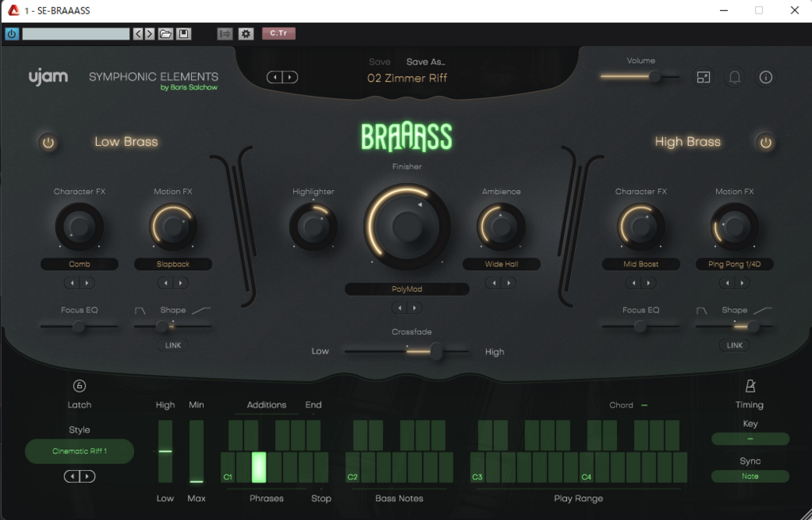Screen dimensions: 812x520
Task: Open notifications bell icon
Action: (734, 77)
